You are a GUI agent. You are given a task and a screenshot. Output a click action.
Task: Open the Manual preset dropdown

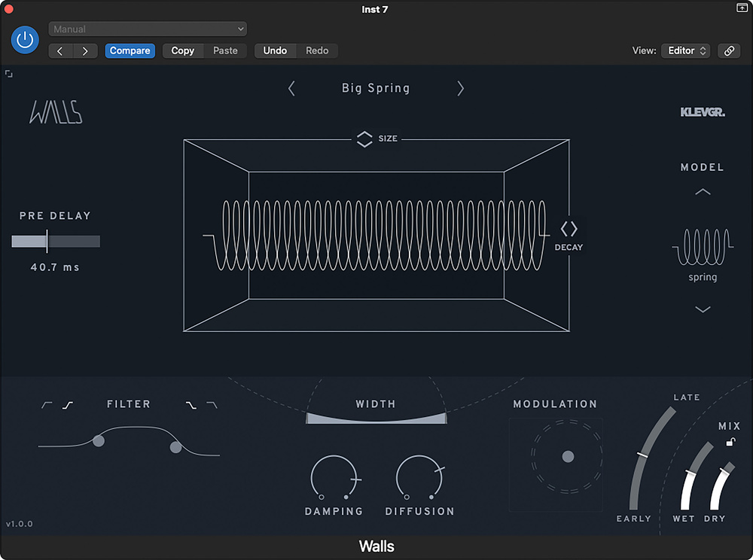[148, 29]
